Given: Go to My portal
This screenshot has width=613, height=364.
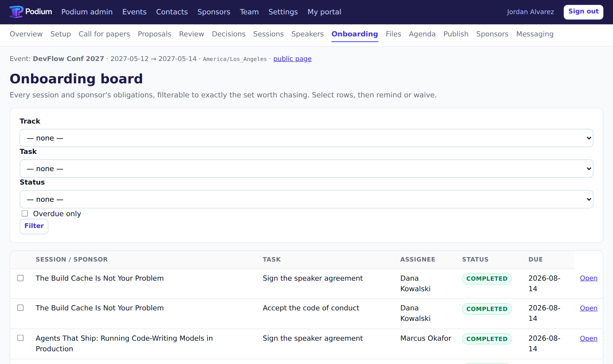Looking at the screenshot, I should pos(324,12).
